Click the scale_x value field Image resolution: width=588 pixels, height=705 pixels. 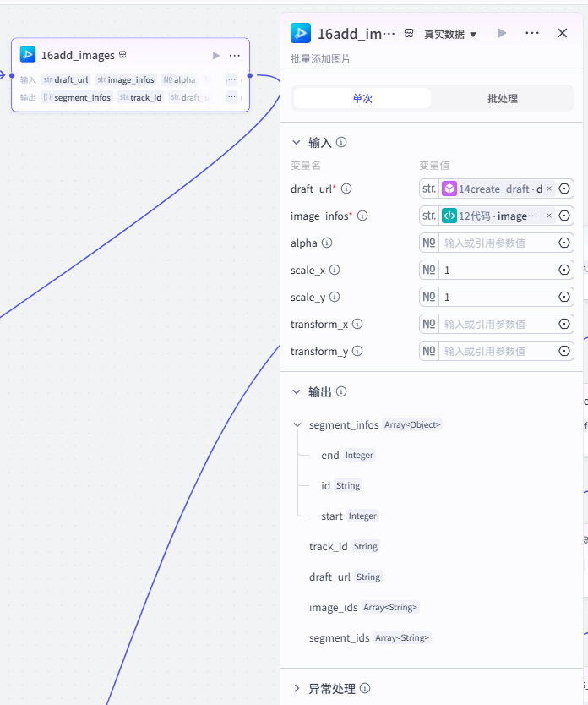pyautogui.click(x=498, y=270)
